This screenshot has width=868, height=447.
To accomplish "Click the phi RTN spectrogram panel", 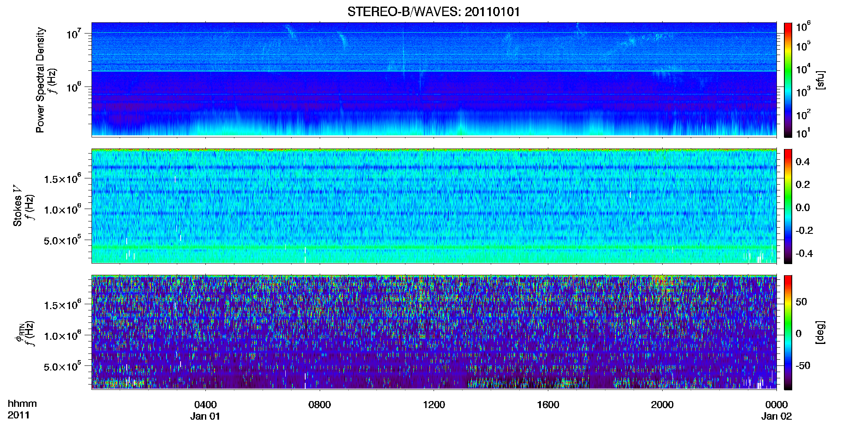I will tap(434, 332).
